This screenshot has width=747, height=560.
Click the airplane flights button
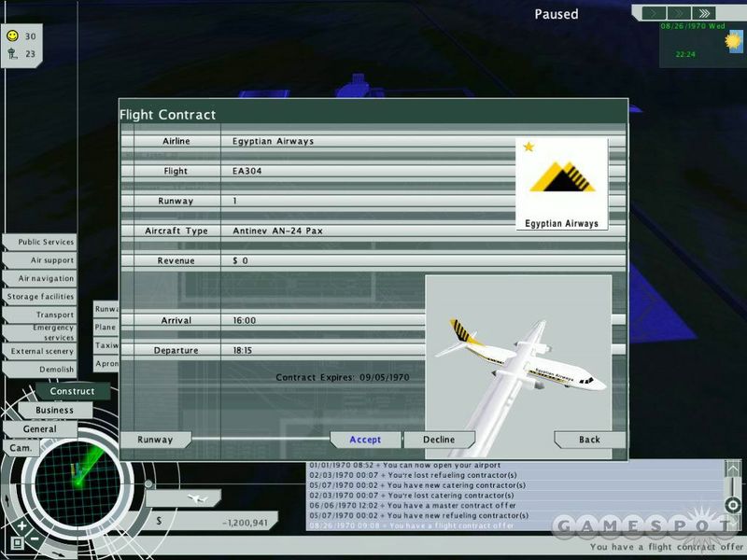tap(183, 498)
